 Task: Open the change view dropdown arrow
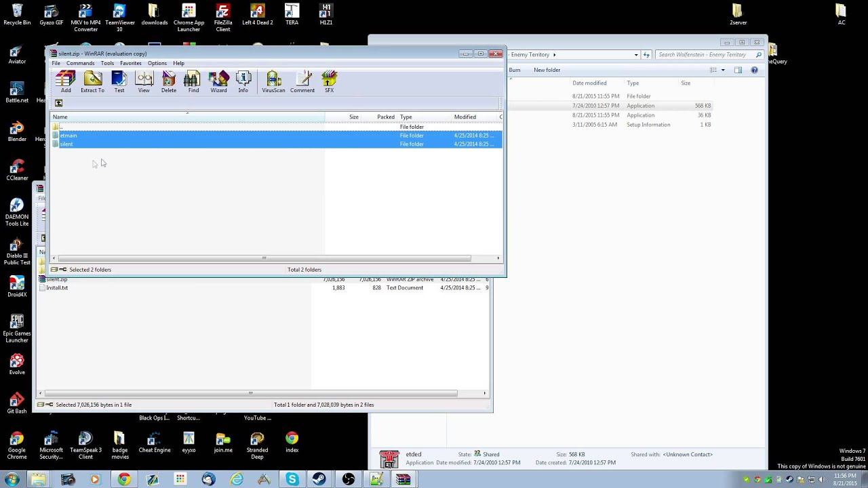(x=723, y=70)
